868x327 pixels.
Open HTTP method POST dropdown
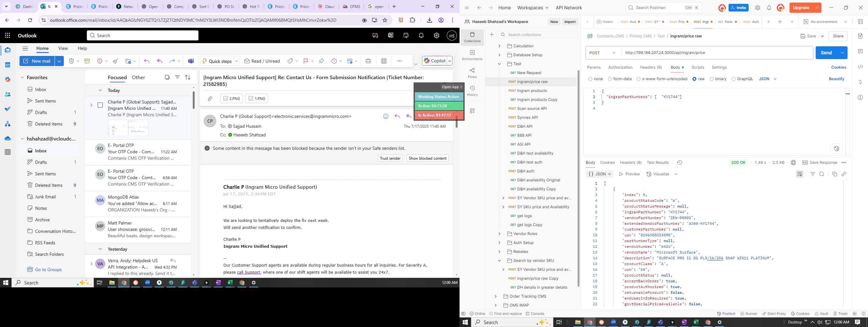(x=603, y=53)
